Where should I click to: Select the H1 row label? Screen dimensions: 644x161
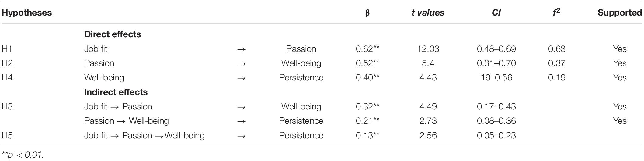[x=7, y=49]
